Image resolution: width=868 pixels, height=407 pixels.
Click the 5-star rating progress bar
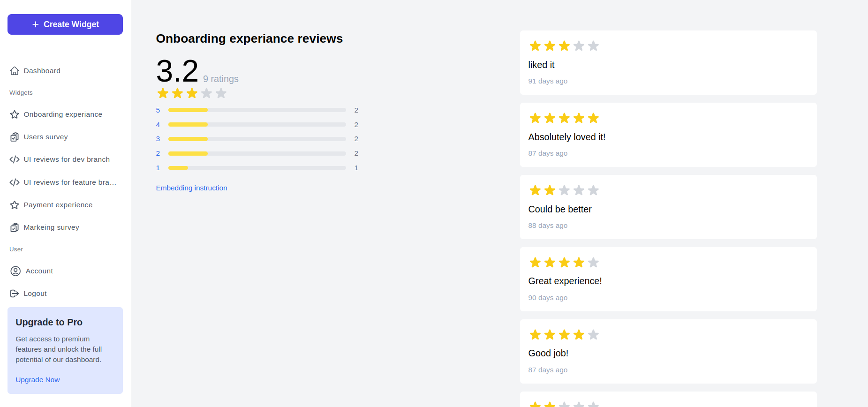pyautogui.click(x=257, y=110)
